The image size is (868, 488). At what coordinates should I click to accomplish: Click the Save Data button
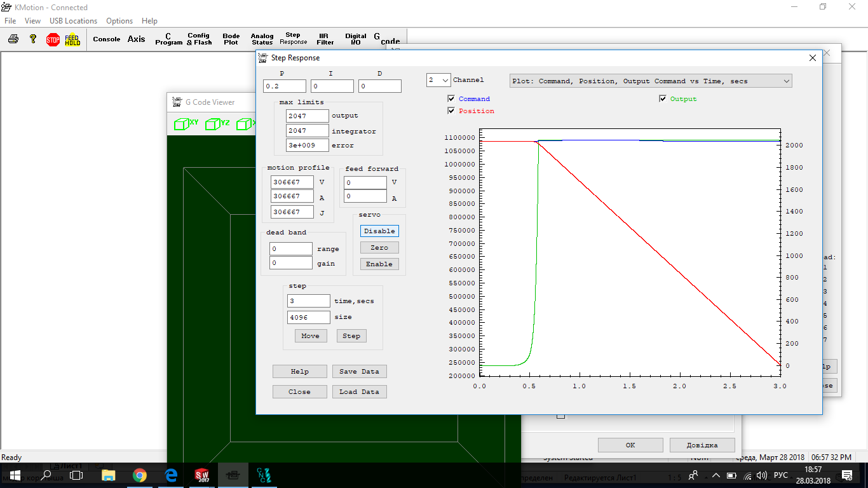pos(360,372)
